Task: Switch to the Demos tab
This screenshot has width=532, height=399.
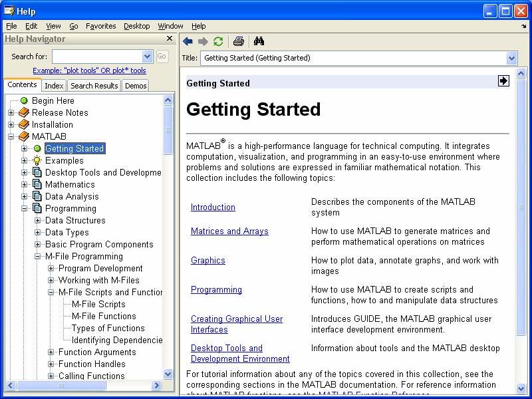Action: tap(136, 86)
